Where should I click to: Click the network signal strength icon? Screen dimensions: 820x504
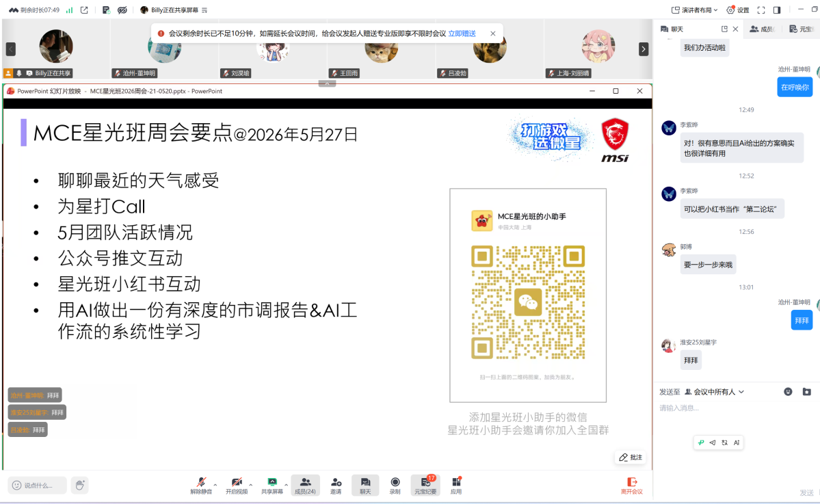[x=70, y=10]
